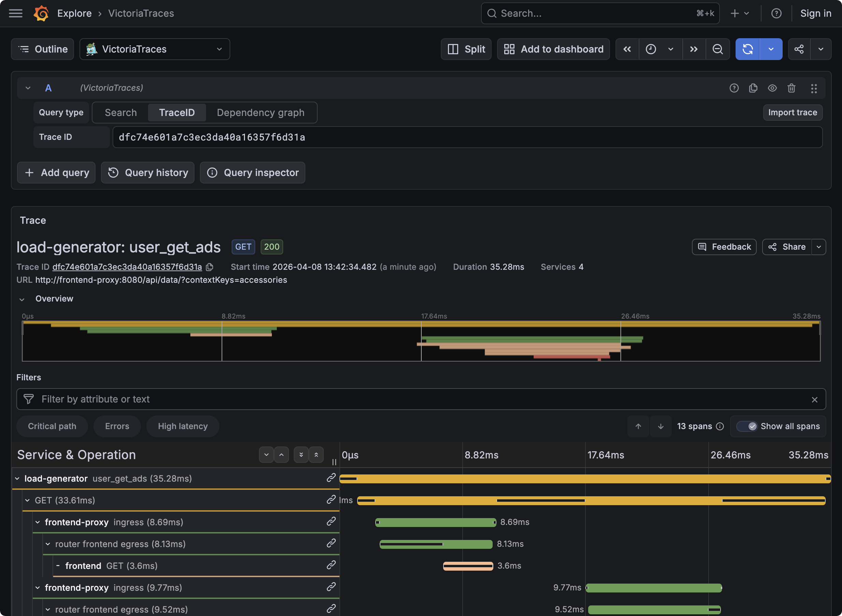Click the Add query button
This screenshot has width=842, height=616.
point(56,173)
